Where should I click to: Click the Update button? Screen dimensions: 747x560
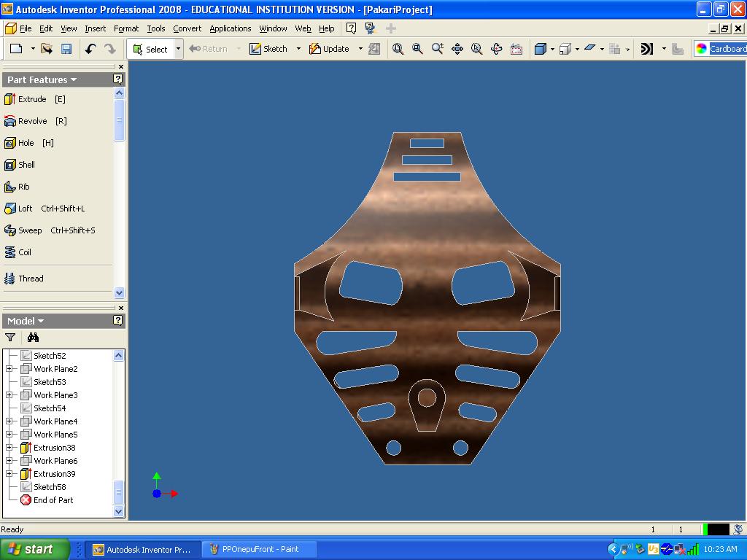[329, 49]
